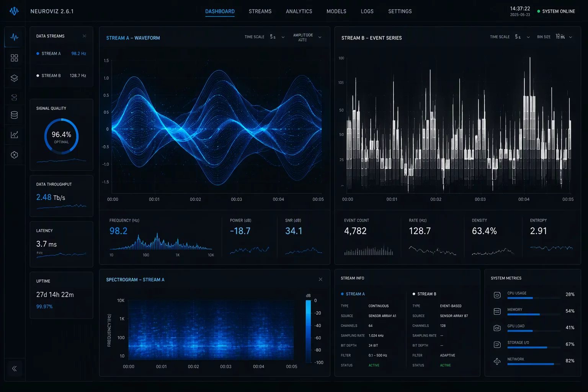Open the Amplitude Auto dropdown
The width and height of the screenshot is (588, 392).
click(x=307, y=37)
